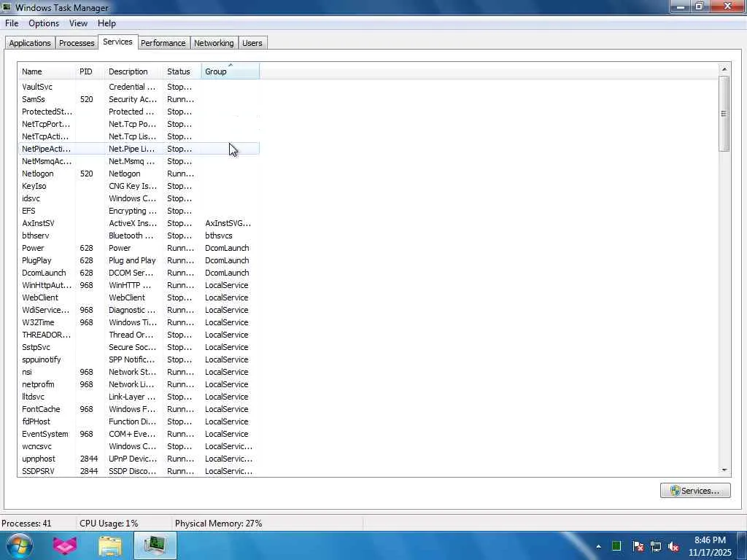Open the View menu
Image resolution: width=747 pixels, height=560 pixels.
[x=78, y=23]
